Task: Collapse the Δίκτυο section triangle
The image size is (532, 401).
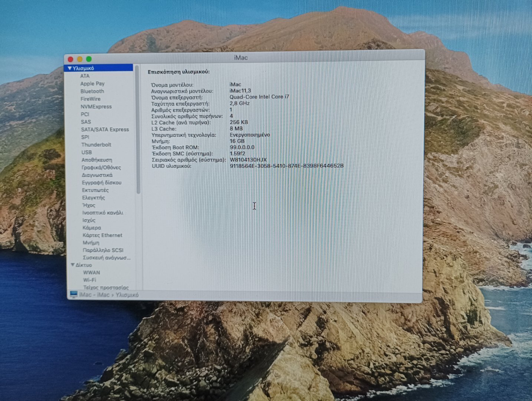Action: pos(73,265)
